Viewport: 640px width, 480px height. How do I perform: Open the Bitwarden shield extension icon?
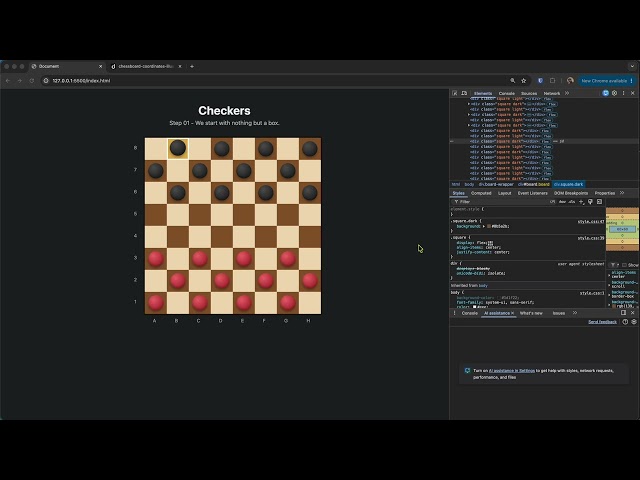point(540,81)
